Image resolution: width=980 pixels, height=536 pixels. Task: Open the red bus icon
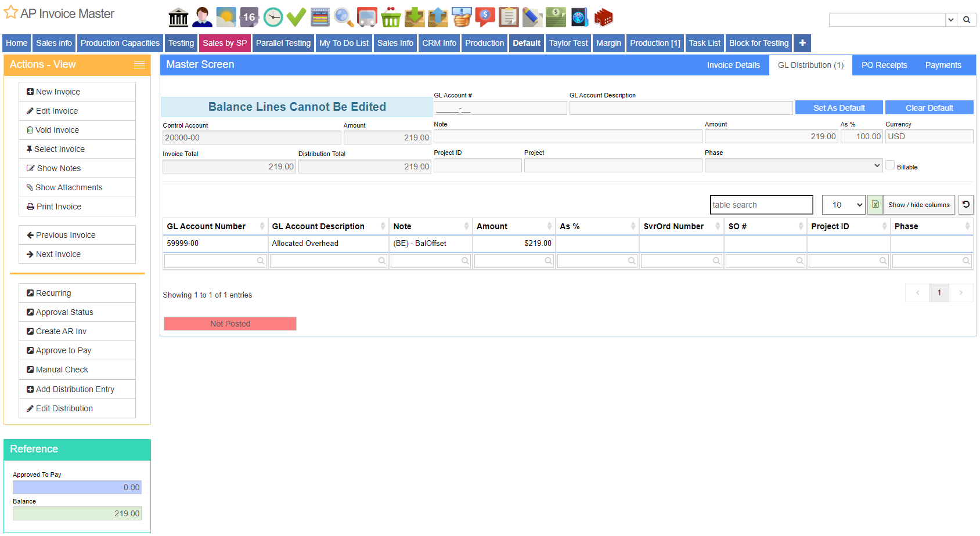point(367,17)
